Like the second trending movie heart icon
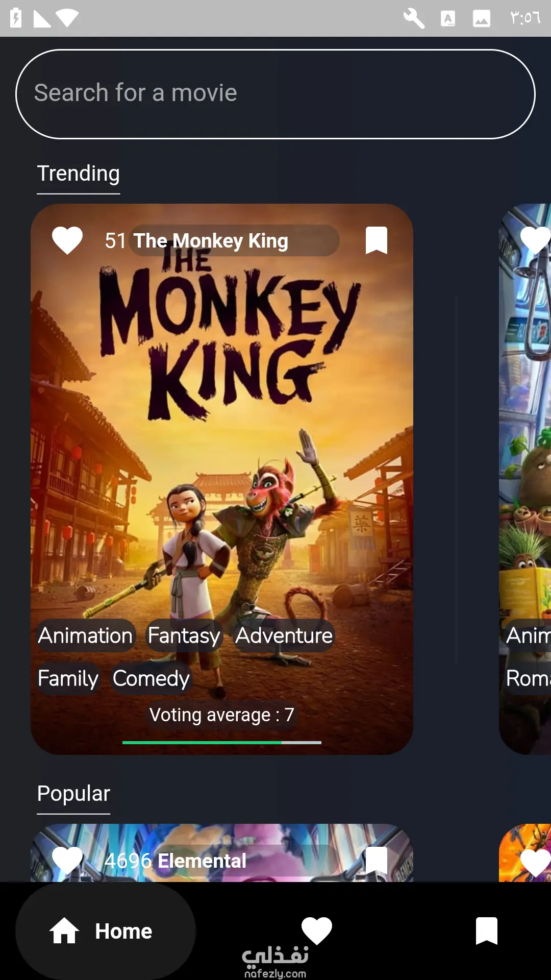The image size is (551, 980). 535,240
